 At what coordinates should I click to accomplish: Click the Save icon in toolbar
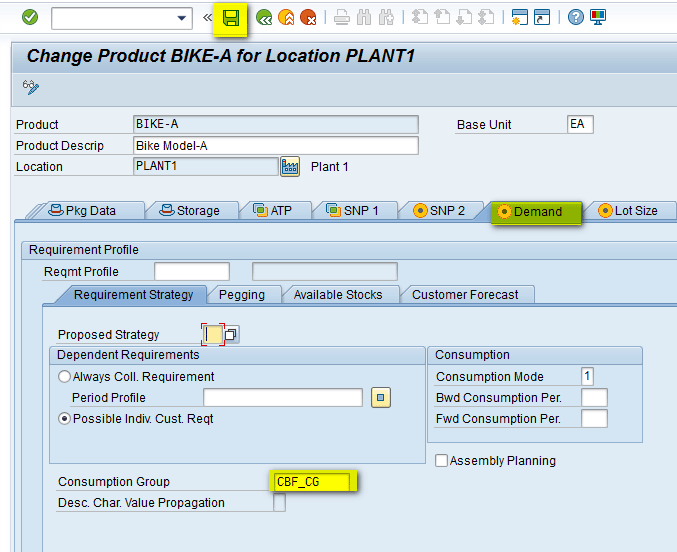pyautogui.click(x=231, y=17)
